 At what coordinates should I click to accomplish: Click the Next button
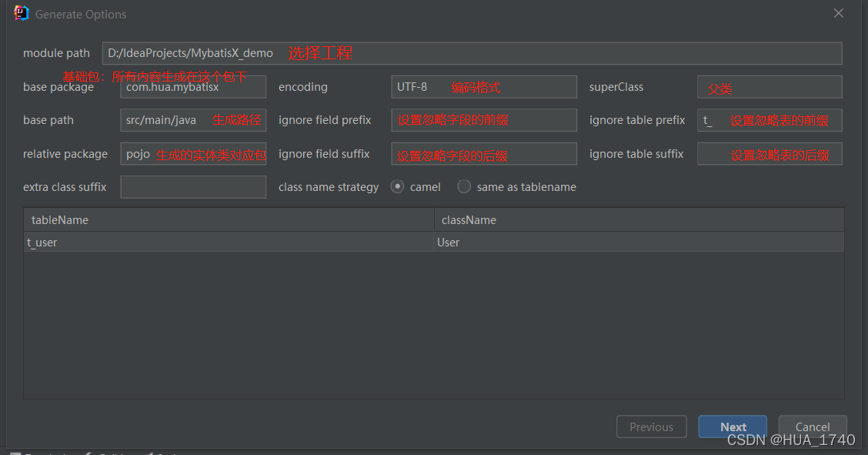pyautogui.click(x=733, y=427)
